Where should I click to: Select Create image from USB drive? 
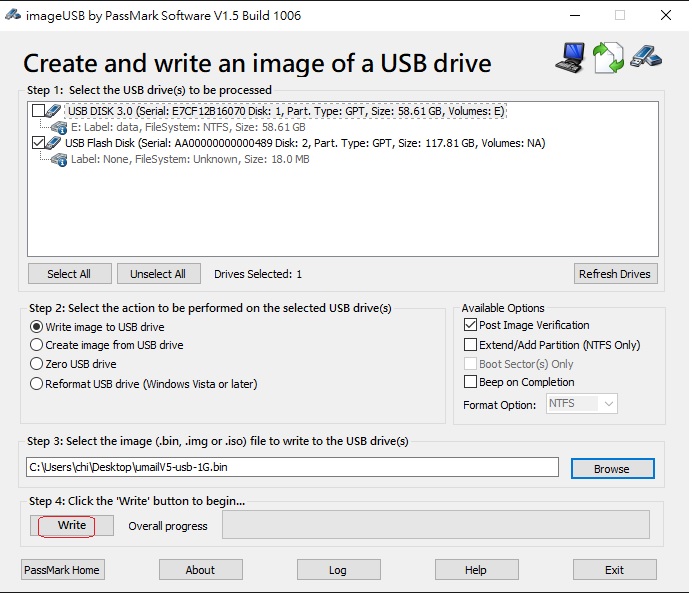click(x=37, y=345)
